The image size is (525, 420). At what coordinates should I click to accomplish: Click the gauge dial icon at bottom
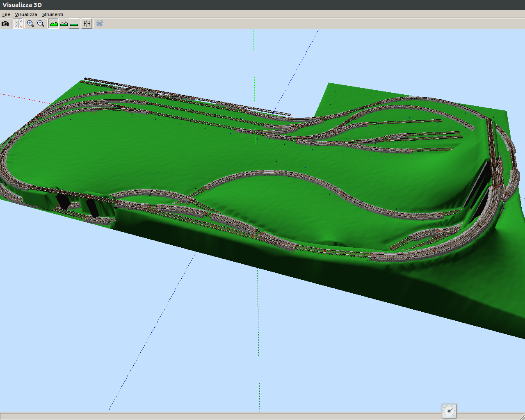[449, 411]
